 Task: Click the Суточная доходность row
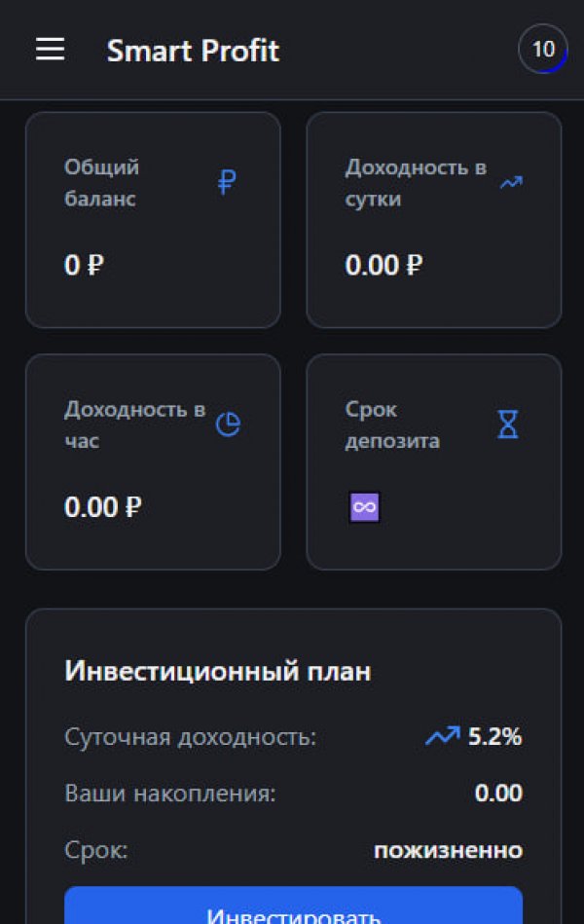pos(190,738)
